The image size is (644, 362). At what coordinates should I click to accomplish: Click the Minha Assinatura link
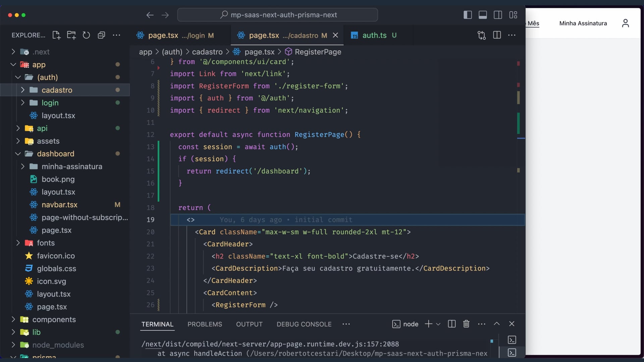[x=583, y=23]
